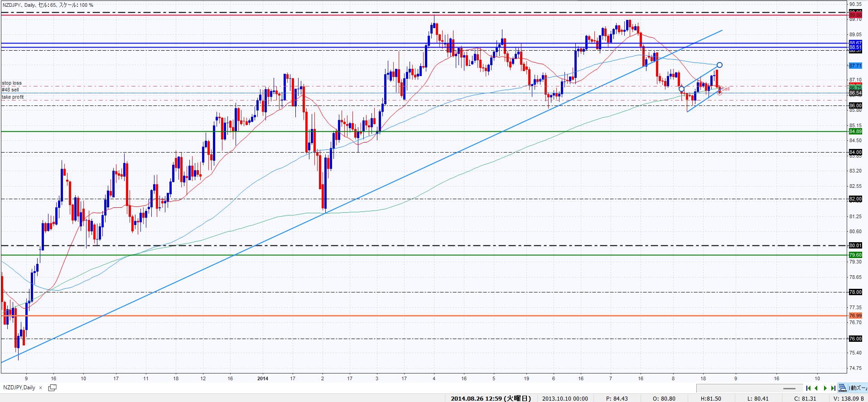
Task: Click the stacked windows icon beside auto zoom
Action: (843, 388)
